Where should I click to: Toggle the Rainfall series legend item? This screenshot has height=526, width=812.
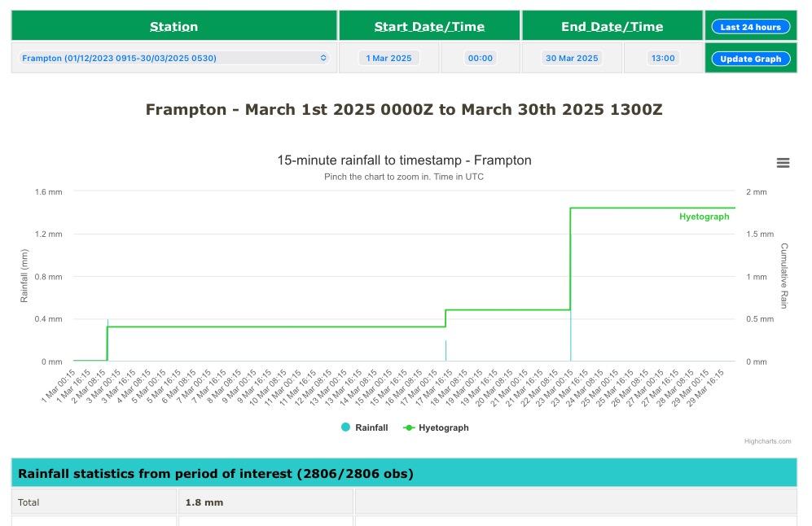[371, 427]
